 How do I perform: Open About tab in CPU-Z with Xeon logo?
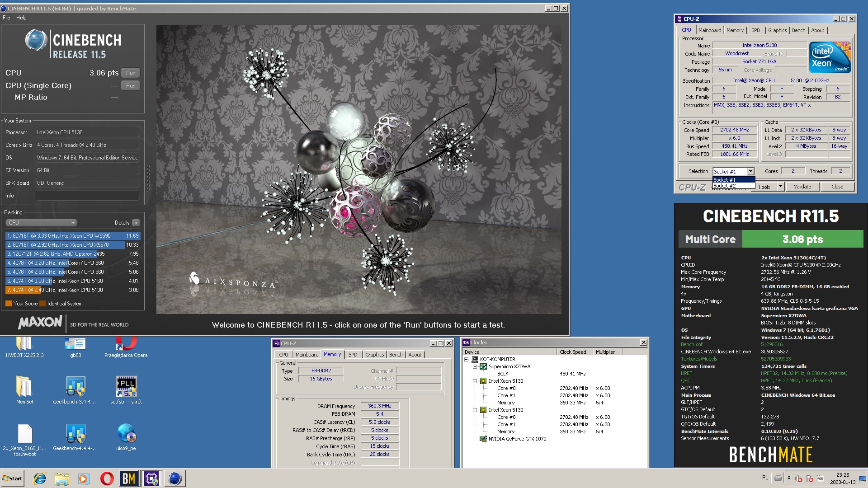point(817,30)
